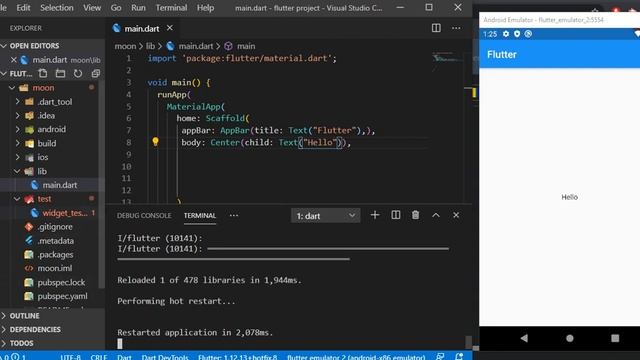This screenshot has width=640, height=360.
Task: Click the CRLF line ending indicator
Action: click(x=98, y=357)
